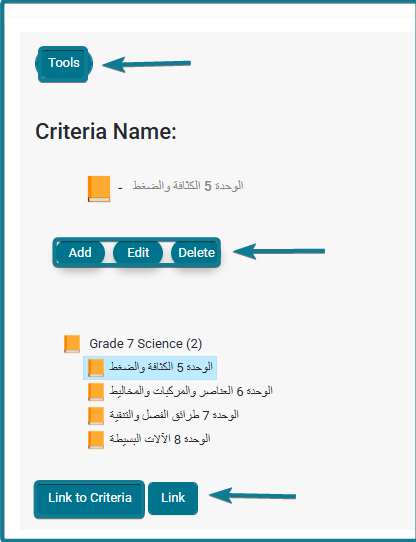416x542 pixels.
Task: Click the Link button
Action: (173, 498)
